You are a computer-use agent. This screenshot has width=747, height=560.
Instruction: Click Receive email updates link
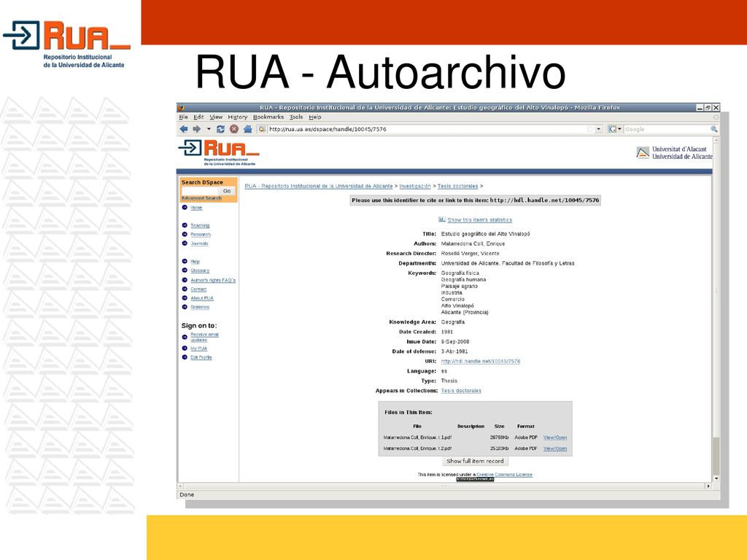point(204,337)
